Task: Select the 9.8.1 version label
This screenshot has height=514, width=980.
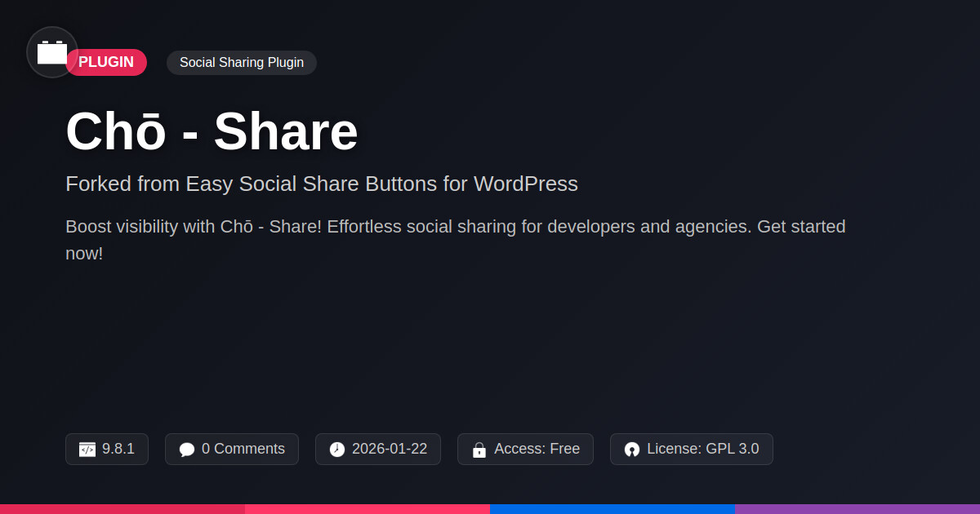Action: coord(118,449)
